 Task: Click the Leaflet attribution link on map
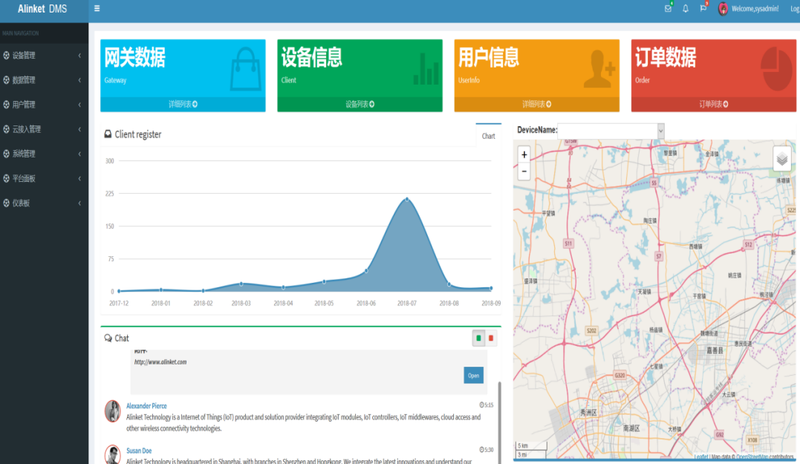[701, 457]
